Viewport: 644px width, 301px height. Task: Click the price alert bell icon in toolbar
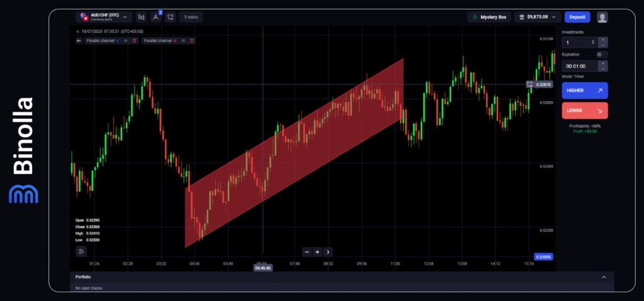(170, 17)
